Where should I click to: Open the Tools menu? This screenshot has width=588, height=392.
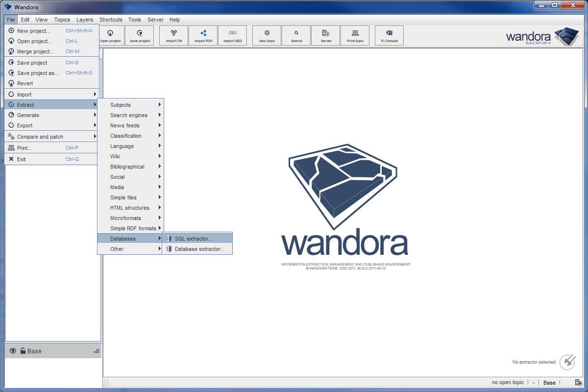134,20
